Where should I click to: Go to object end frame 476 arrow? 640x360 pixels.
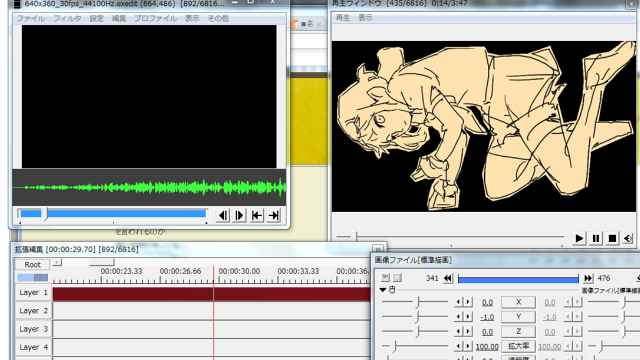588,278
